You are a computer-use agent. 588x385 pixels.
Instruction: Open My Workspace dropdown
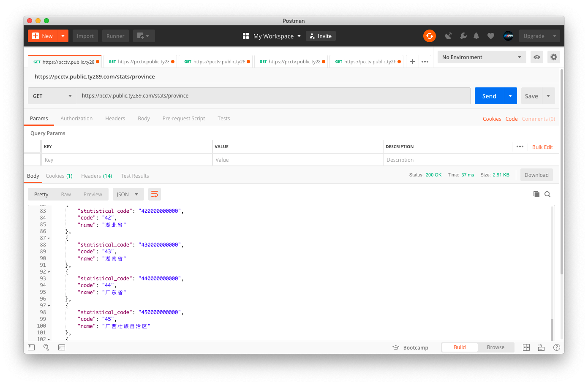tap(272, 36)
